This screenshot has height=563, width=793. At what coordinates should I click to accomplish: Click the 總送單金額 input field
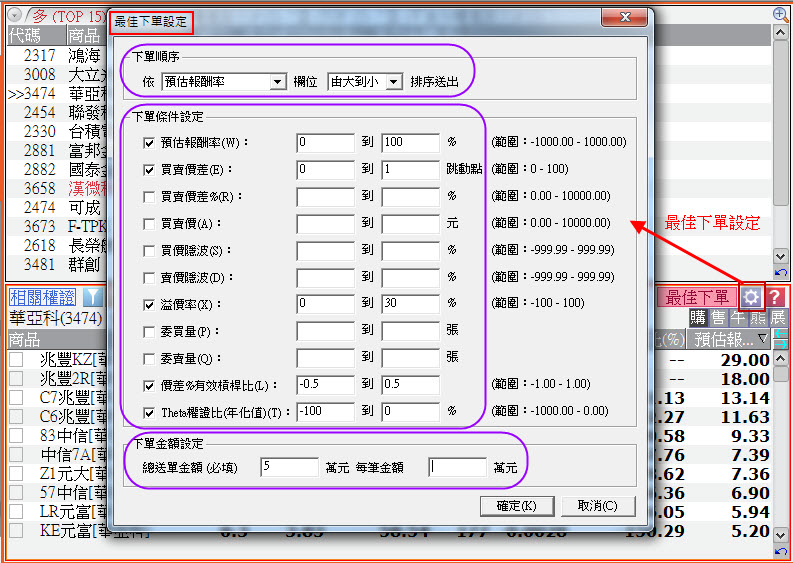pos(289,467)
